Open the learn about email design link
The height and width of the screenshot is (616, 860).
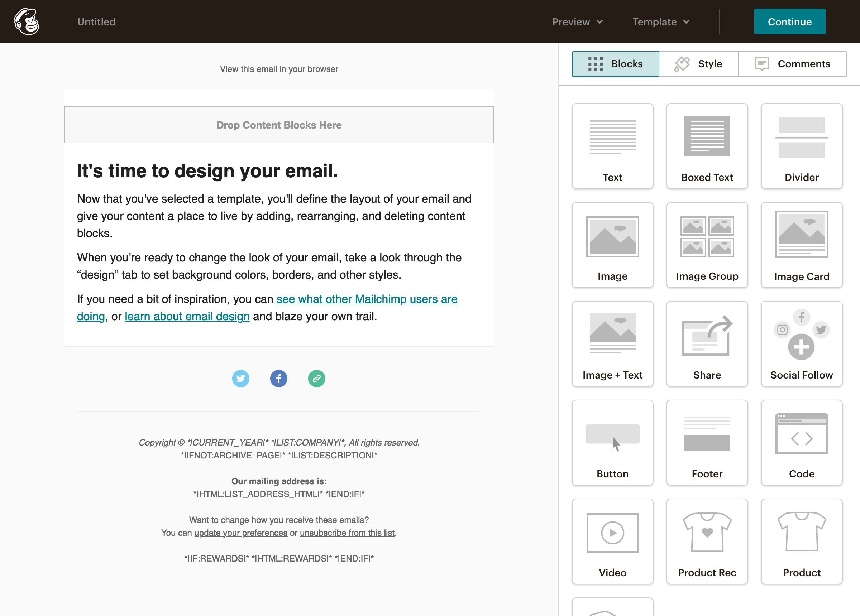[x=187, y=316]
